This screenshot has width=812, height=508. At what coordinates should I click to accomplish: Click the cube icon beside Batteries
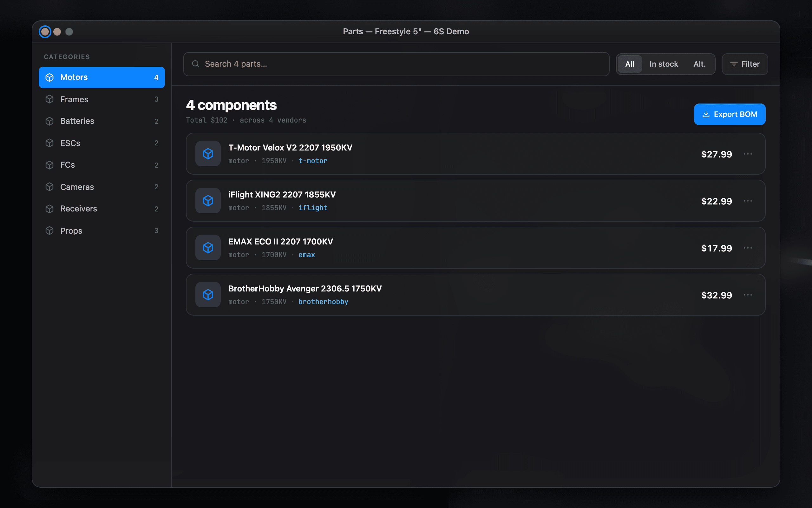pos(50,121)
